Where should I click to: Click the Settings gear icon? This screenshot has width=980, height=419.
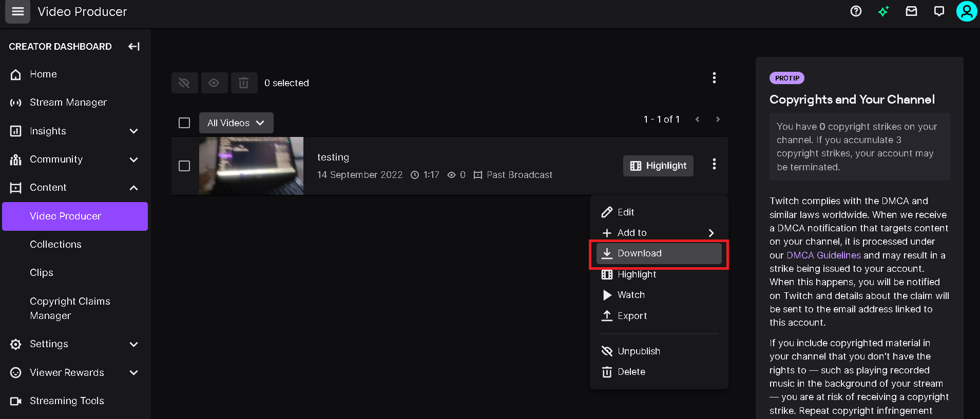(x=16, y=344)
